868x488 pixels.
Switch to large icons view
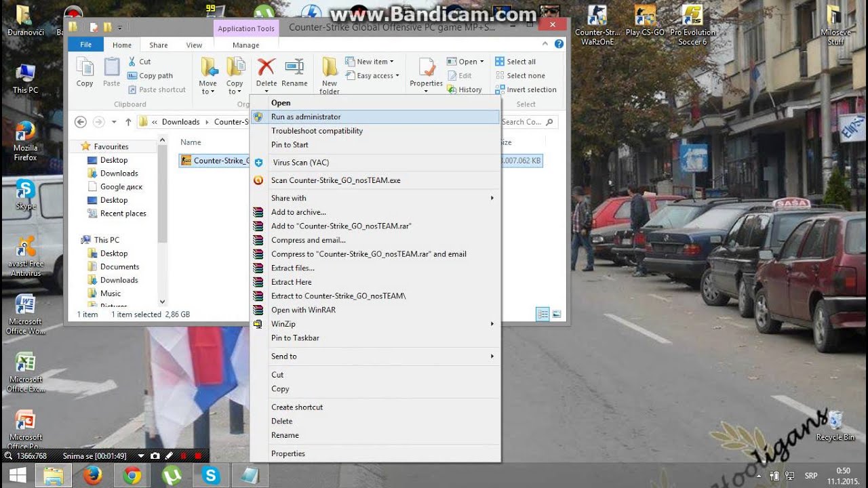tap(557, 314)
